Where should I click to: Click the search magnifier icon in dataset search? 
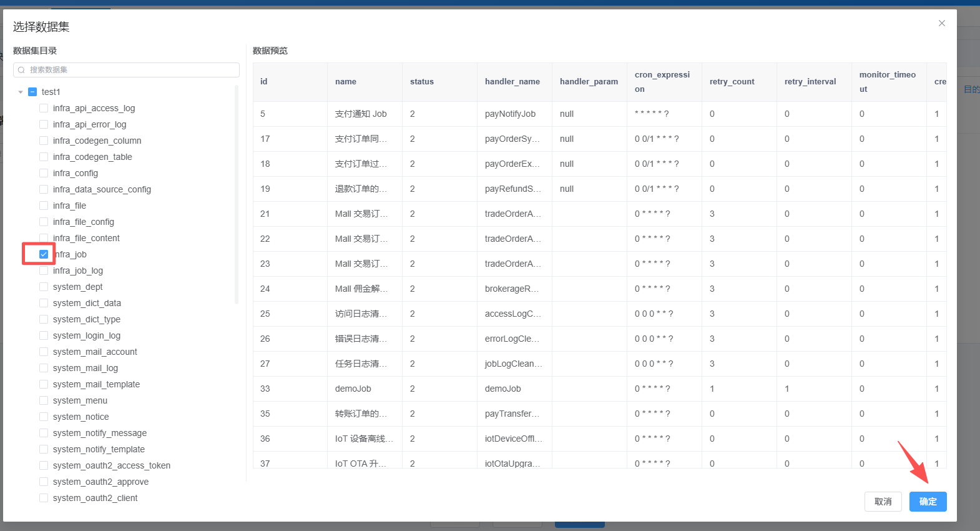[x=21, y=70]
